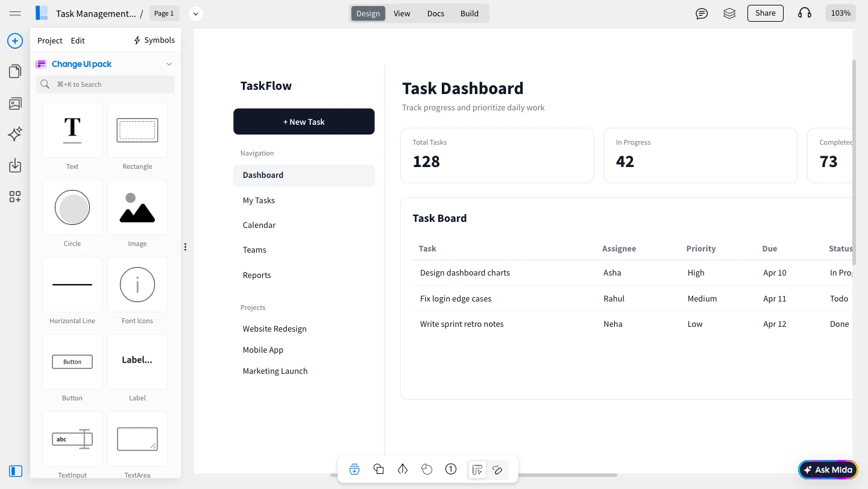Screen dimensions: 868x489
Task: Click the component search field
Action: click(105, 84)
